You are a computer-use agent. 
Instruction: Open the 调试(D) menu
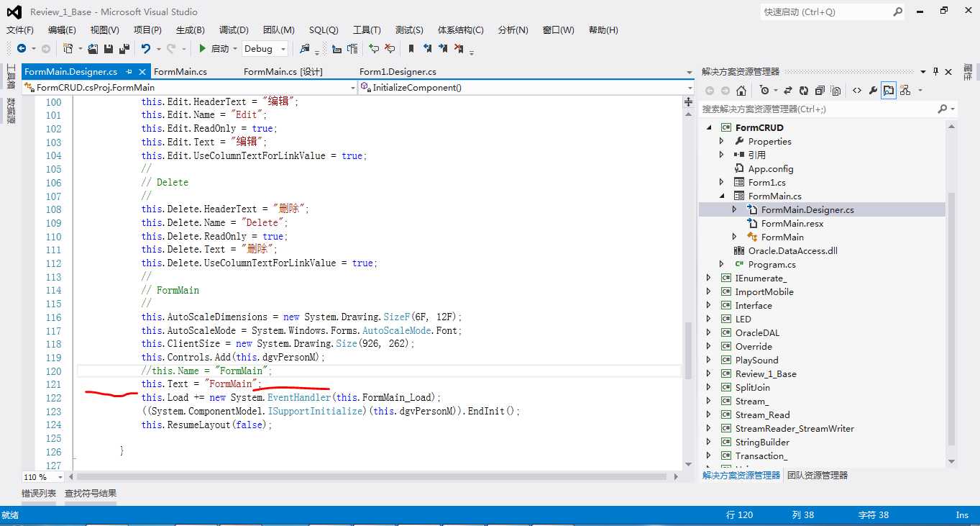[234, 30]
